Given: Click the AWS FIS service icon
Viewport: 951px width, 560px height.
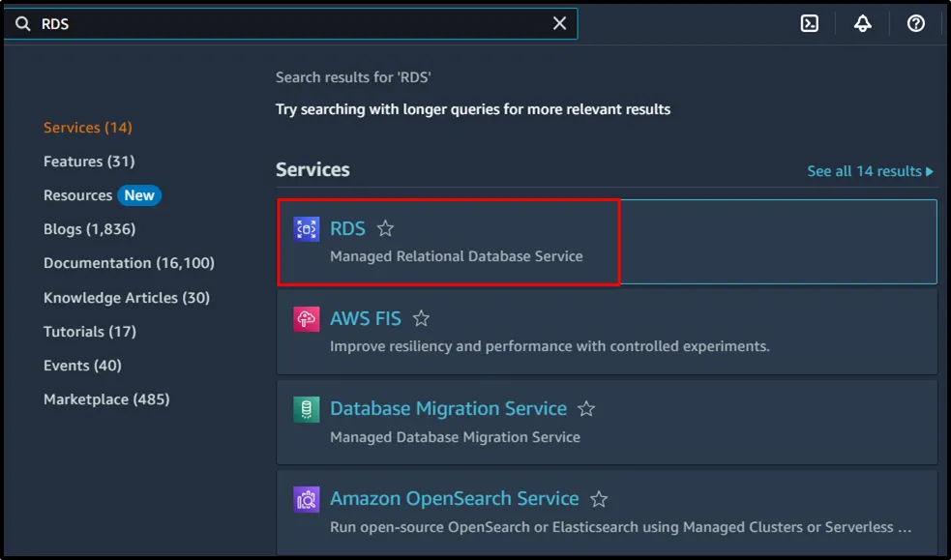Looking at the screenshot, I should pyautogui.click(x=307, y=319).
